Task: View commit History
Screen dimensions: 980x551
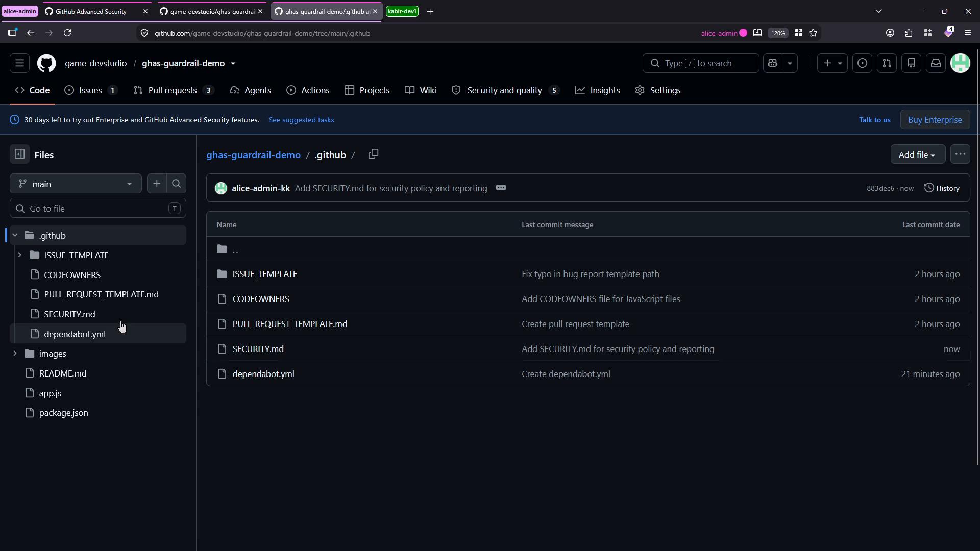Action: click(x=942, y=188)
